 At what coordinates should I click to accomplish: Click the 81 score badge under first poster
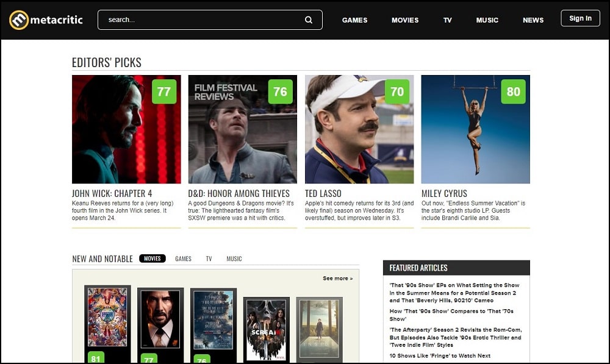(96, 358)
